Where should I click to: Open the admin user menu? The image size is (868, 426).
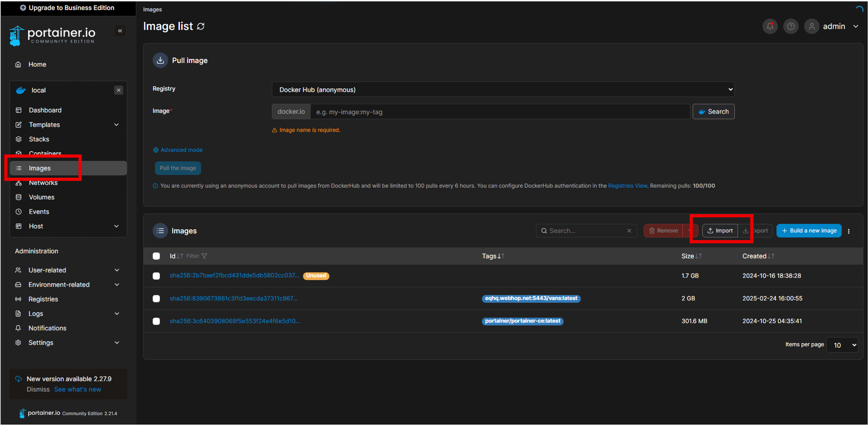point(834,26)
